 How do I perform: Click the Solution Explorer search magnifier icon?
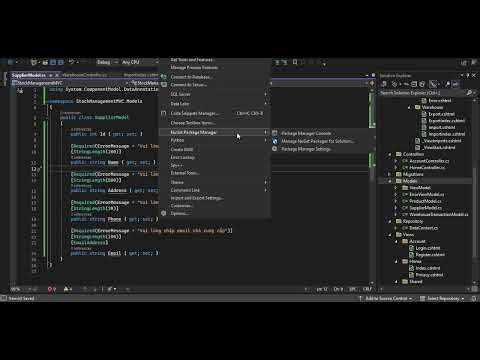click(469, 93)
